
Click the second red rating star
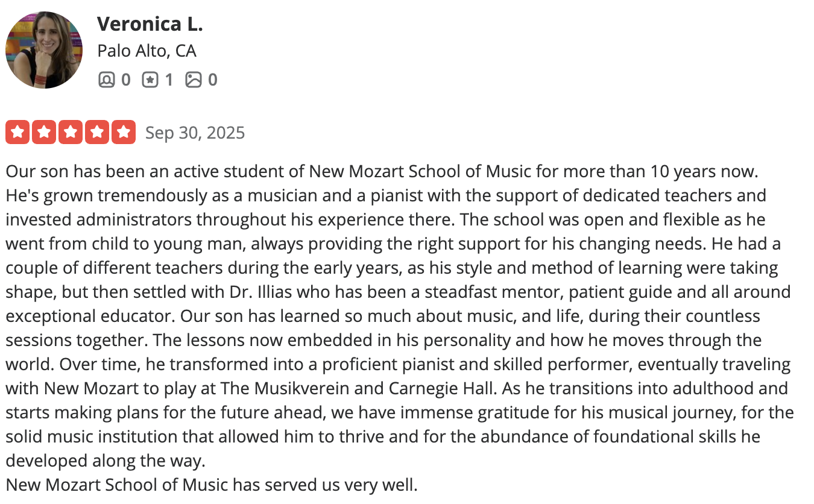(x=45, y=132)
